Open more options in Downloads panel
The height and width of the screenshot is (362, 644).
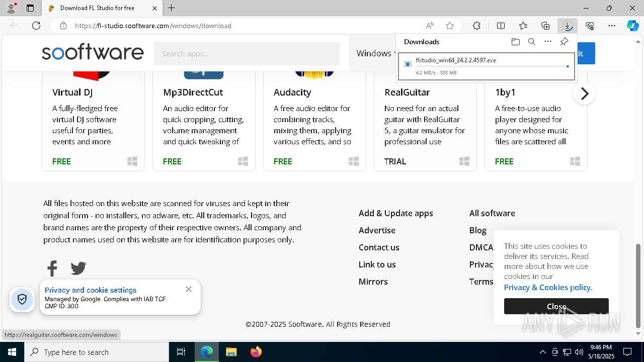[x=548, y=42]
